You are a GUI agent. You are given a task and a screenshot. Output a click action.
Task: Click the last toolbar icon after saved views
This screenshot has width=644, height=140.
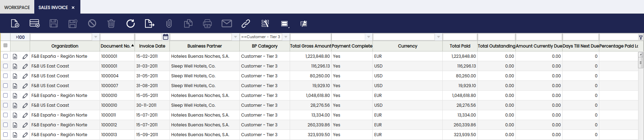pyautogui.click(x=304, y=23)
